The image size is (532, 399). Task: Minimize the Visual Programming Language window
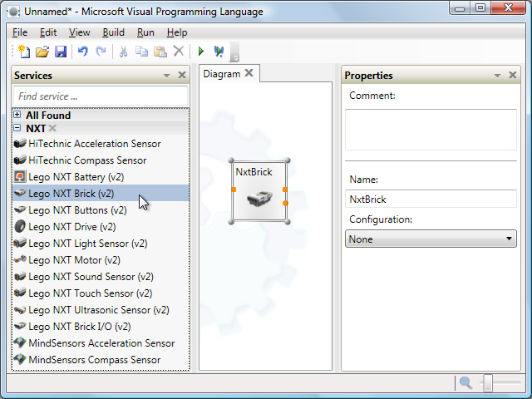pyautogui.click(x=460, y=8)
